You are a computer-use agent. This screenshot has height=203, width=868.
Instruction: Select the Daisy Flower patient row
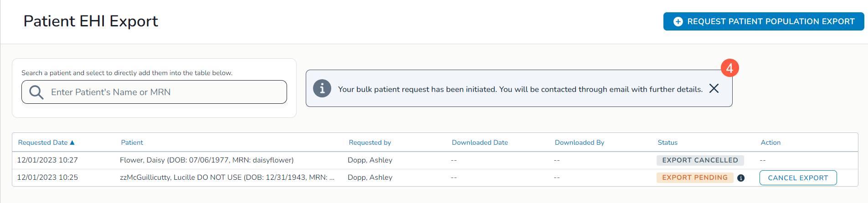(206, 160)
